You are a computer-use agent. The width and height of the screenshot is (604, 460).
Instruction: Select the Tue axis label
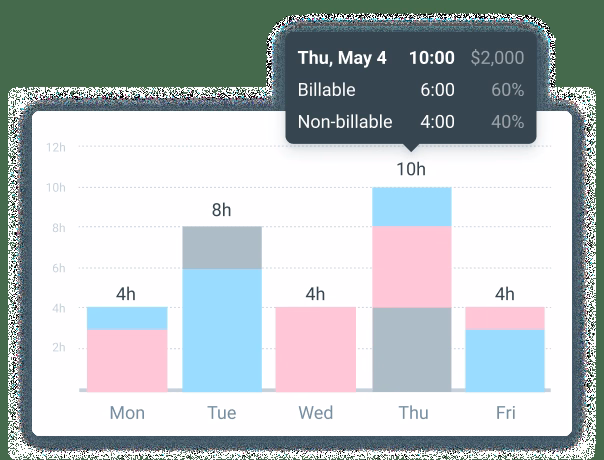point(221,413)
